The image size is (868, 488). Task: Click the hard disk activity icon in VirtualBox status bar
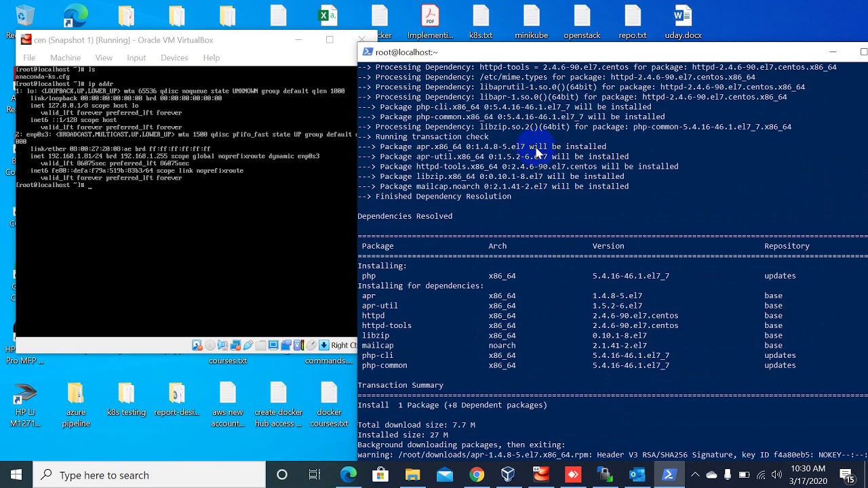(197, 345)
